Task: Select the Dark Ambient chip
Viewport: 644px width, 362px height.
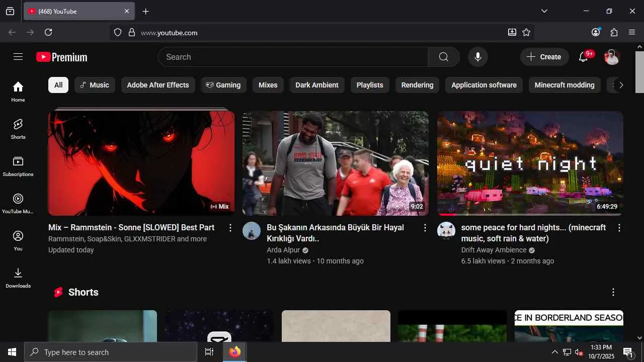Action: (317, 85)
